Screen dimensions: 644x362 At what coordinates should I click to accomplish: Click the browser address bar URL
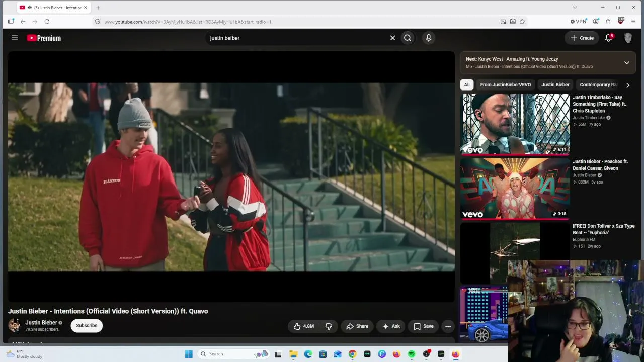[x=188, y=22]
